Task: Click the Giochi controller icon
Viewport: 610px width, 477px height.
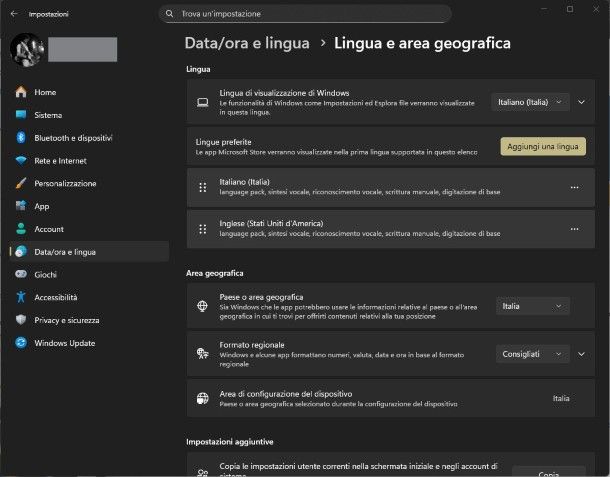Action: (x=21, y=274)
